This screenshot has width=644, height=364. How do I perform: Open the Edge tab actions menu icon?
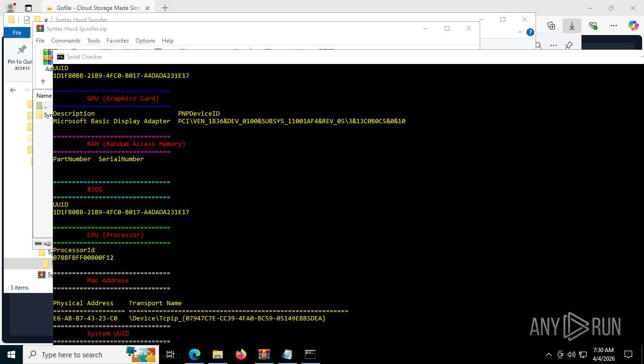click(x=28, y=8)
